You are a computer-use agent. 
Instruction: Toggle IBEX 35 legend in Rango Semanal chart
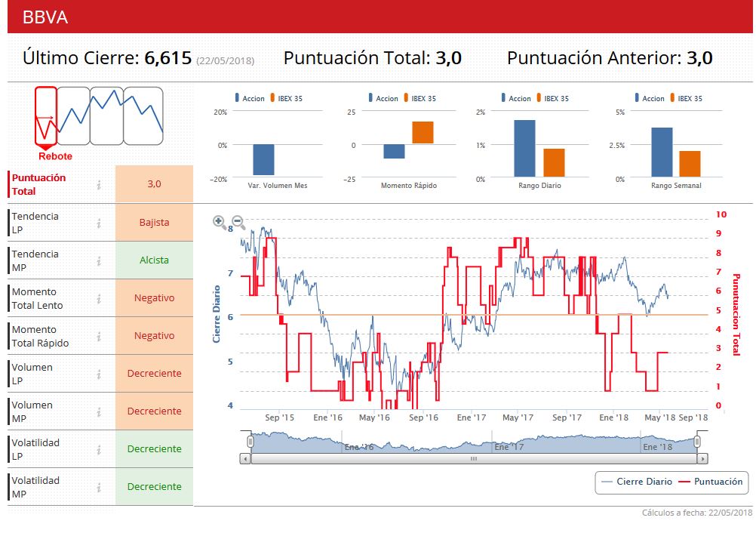(x=686, y=98)
